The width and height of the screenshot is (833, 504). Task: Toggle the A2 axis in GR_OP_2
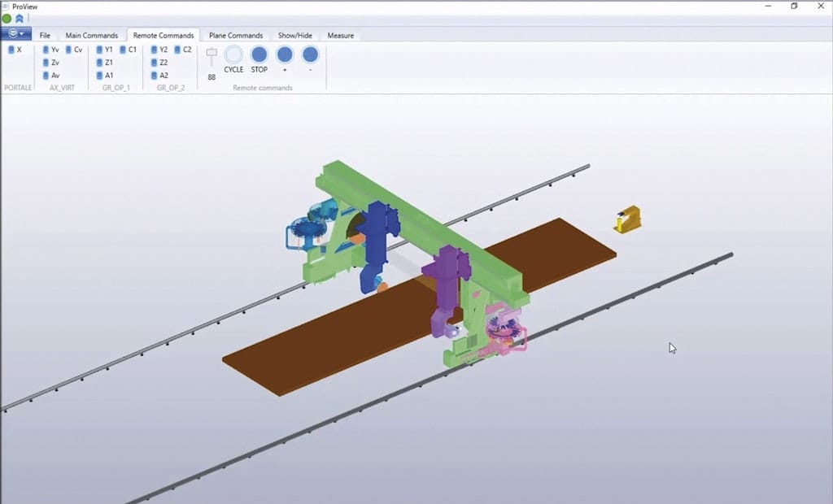point(159,76)
